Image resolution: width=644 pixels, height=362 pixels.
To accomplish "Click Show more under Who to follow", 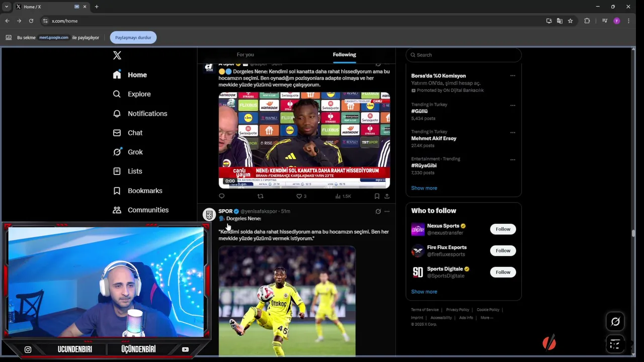I will (x=424, y=292).
